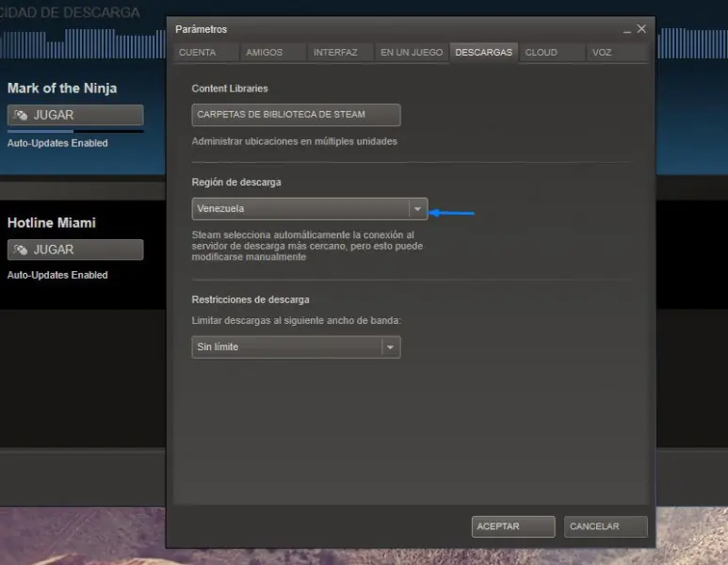Confirm settings with ACEPTAR

tap(513, 526)
